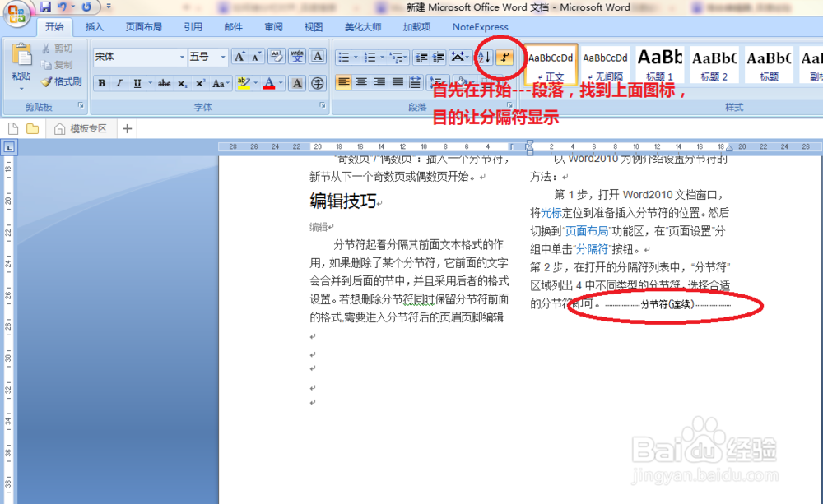823x504 pixels.
Task: Open multilevel list menu
Action: pos(398,57)
